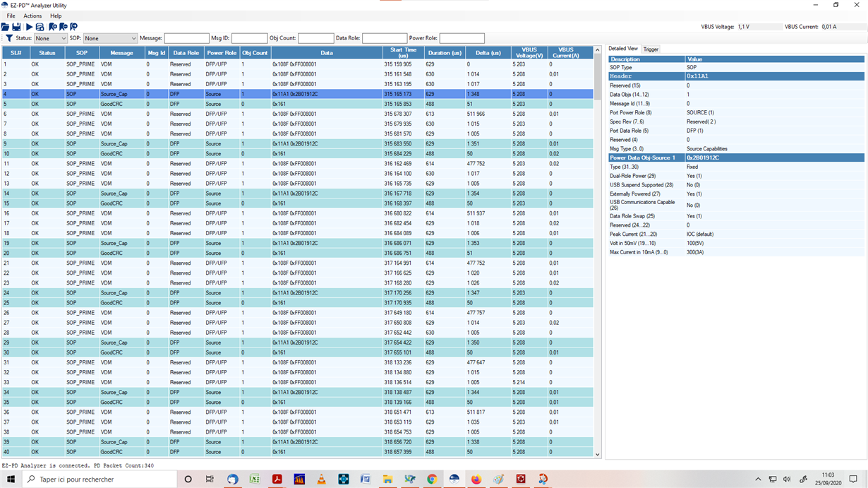868x488 pixels.
Task: Open the Help menu
Action: tap(56, 16)
